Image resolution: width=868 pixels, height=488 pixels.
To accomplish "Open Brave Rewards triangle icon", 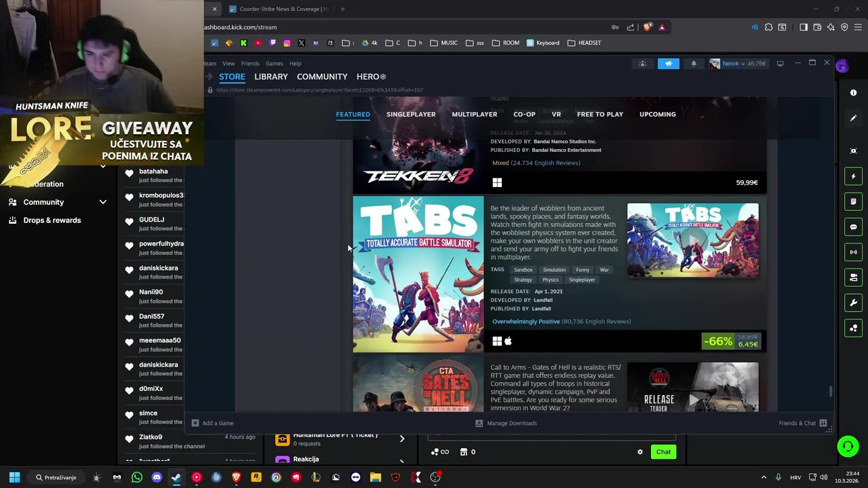I will tap(662, 27).
